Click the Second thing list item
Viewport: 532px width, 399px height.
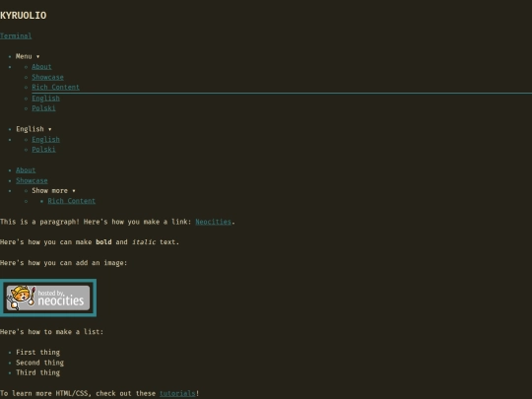coord(39,363)
